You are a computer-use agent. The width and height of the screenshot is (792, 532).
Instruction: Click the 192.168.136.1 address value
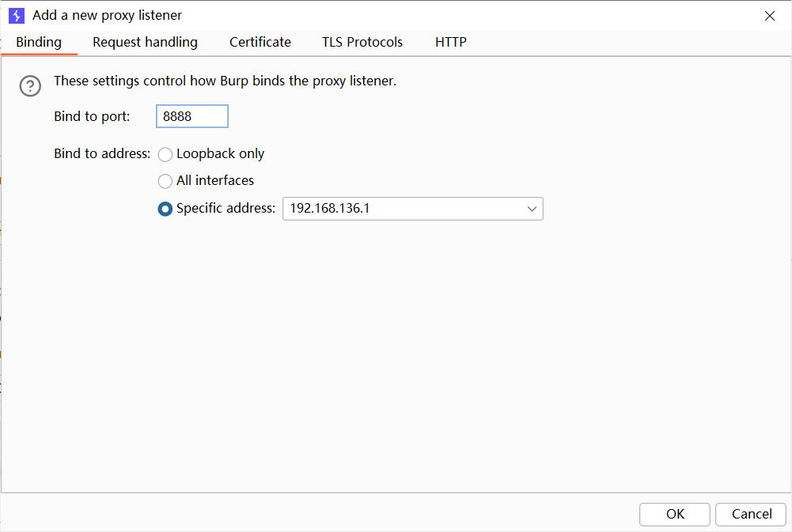pyautogui.click(x=330, y=209)
